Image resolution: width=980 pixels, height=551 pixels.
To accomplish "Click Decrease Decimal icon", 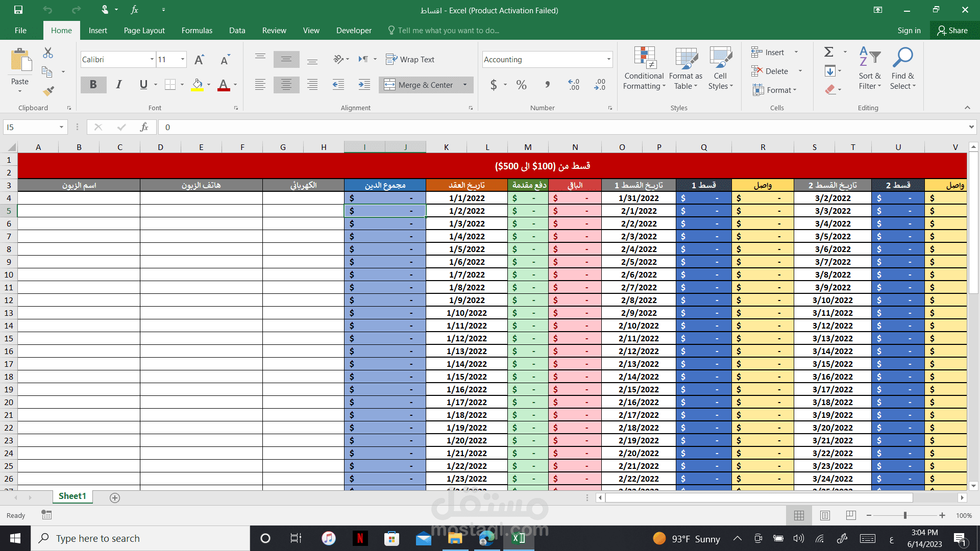I will (x=600, y=85).
